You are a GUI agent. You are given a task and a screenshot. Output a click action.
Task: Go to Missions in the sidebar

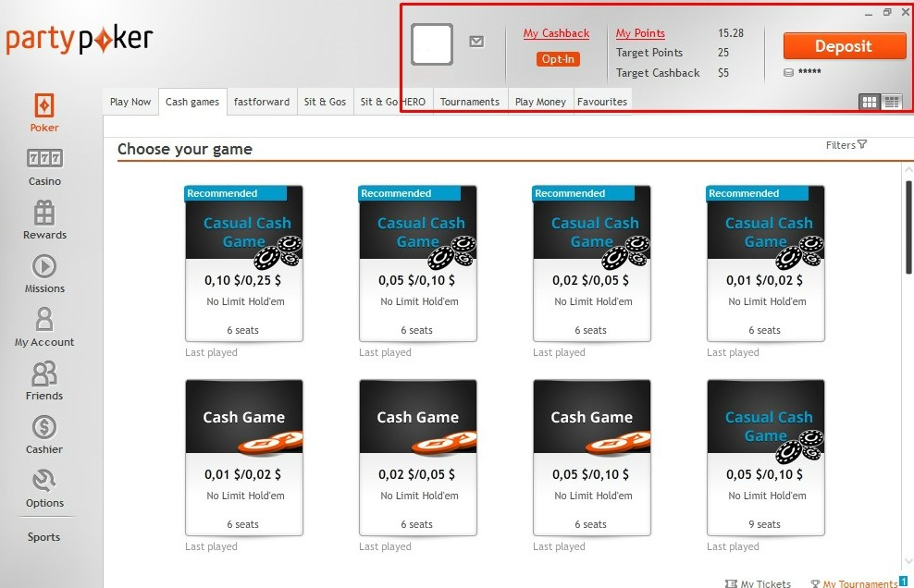(x=44, y=274)
